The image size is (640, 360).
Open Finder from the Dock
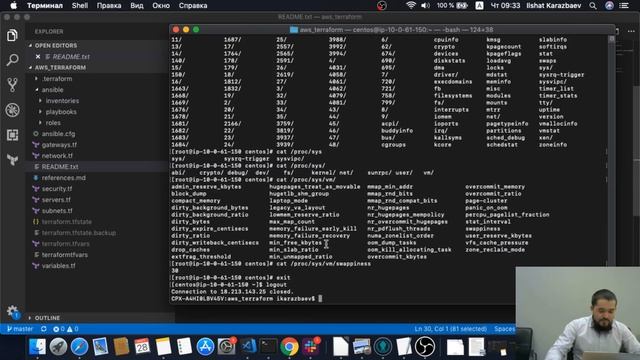37,347
